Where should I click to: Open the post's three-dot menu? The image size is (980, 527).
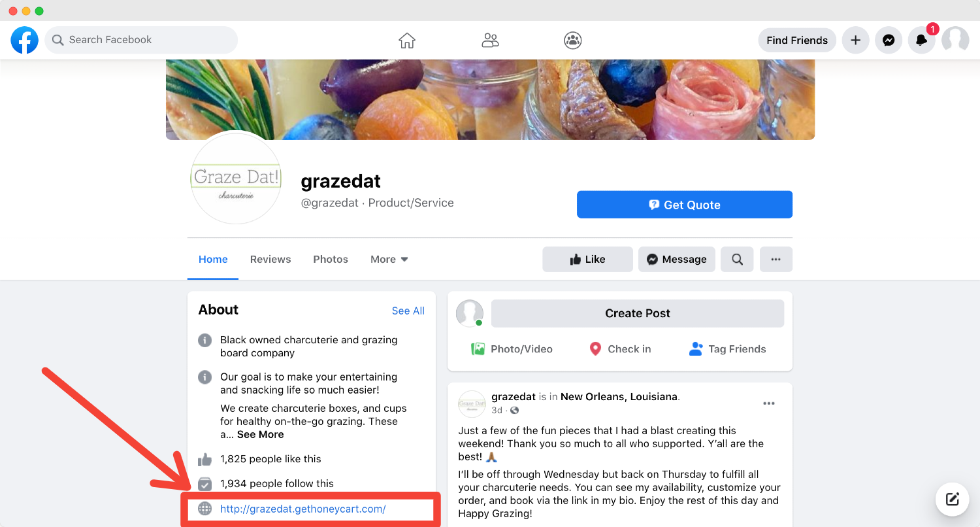[x=769, y=403]
